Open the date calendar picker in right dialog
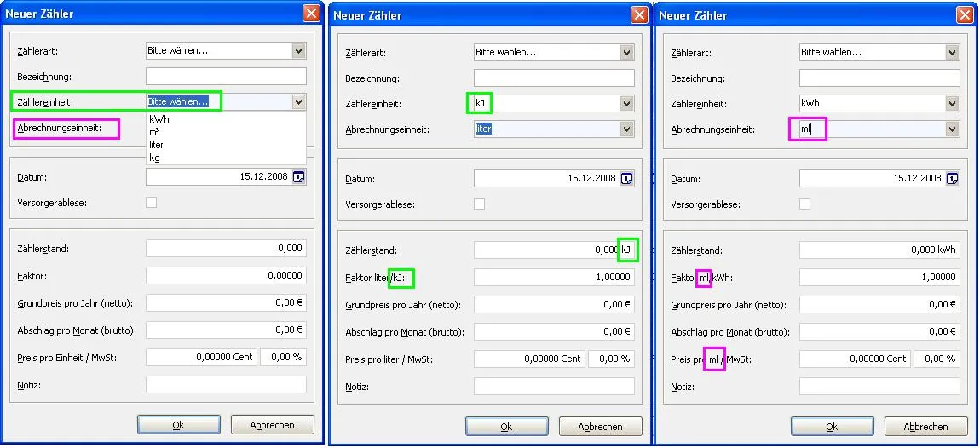The image size is (980, 448). 952,179
